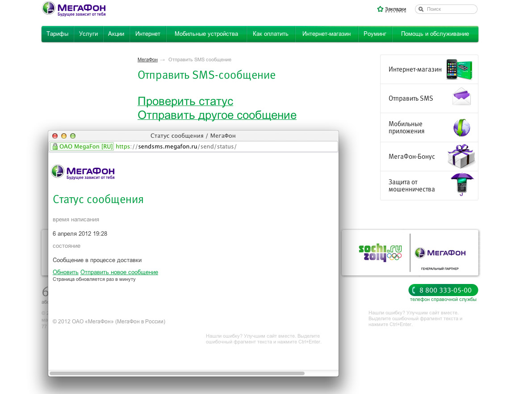Click время написания label
532x394 pixels.
(76, 220)
